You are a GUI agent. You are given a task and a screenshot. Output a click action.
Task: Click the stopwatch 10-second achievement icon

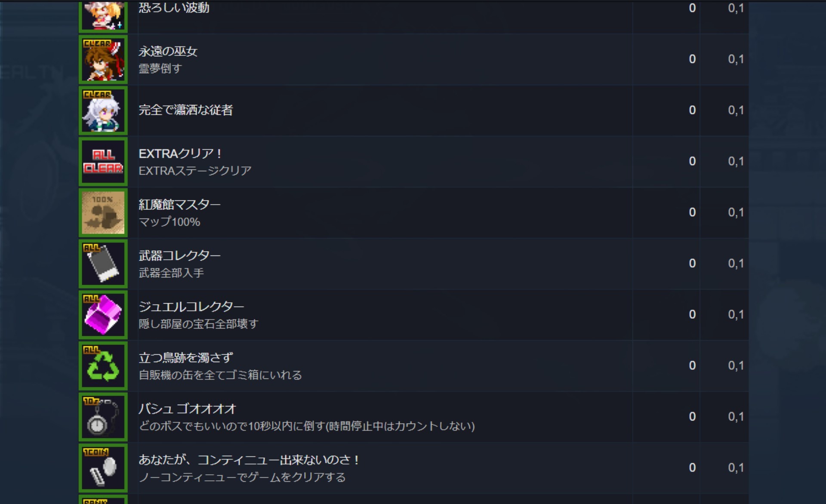(x=103, y=417)
